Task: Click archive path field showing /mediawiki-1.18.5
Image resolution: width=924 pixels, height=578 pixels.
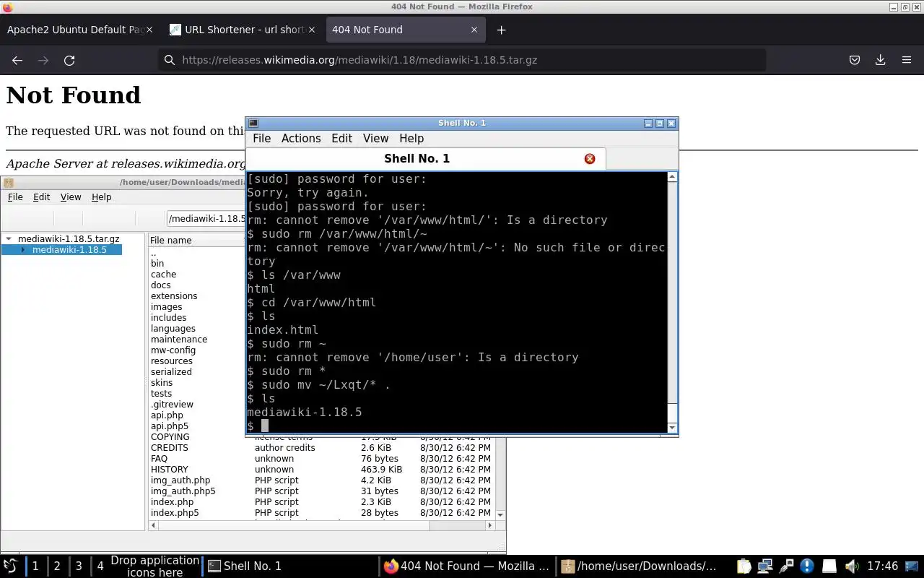Action: point(206,218)
